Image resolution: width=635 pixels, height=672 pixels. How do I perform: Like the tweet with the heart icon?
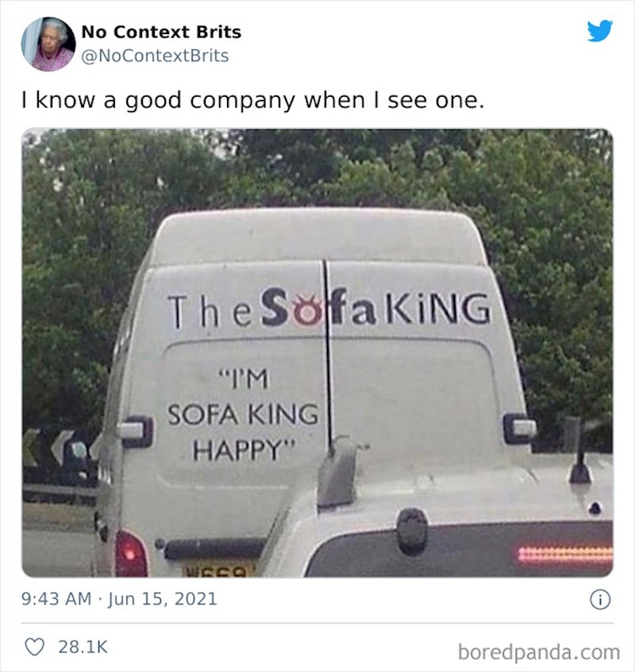pos(34,647)
